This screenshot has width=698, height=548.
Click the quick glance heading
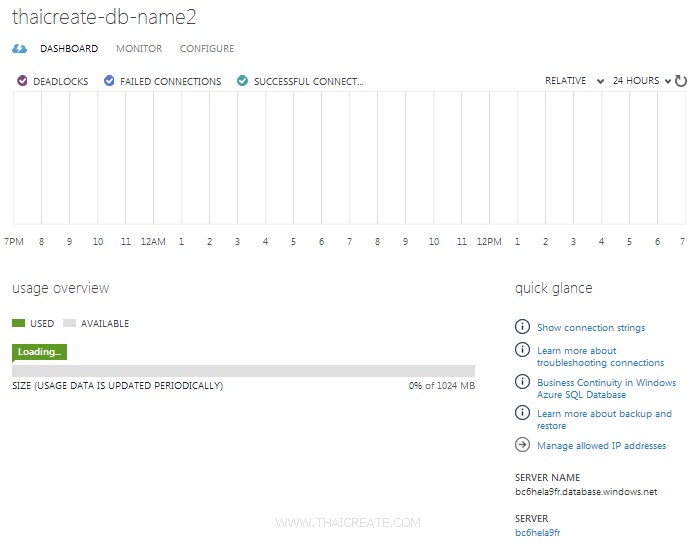pos(553,288)
